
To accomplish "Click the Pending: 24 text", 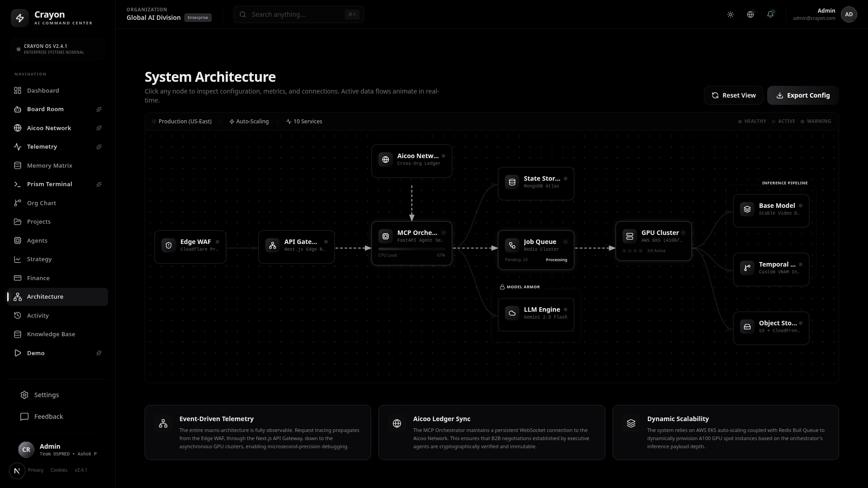I will coord(516,260).
